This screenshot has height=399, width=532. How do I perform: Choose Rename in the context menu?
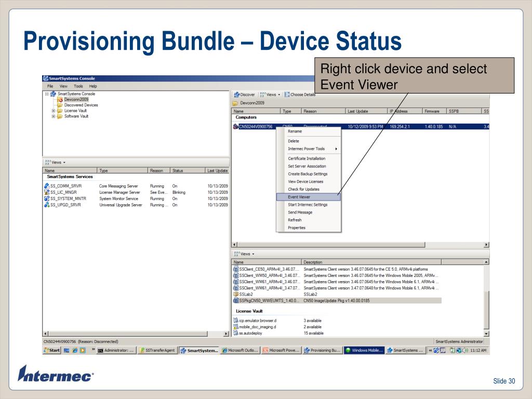[x=295, y=131]
